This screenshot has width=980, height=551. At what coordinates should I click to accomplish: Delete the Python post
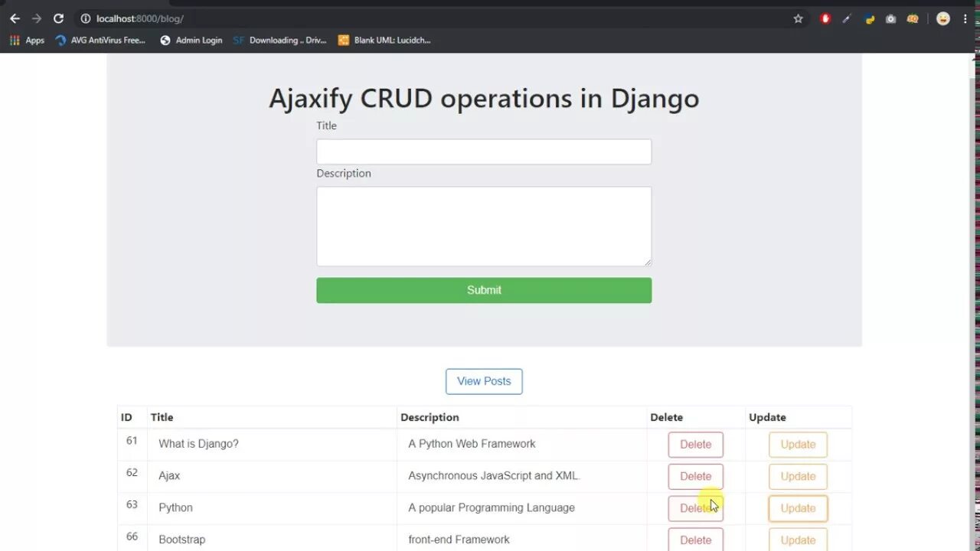click(695, 508)
